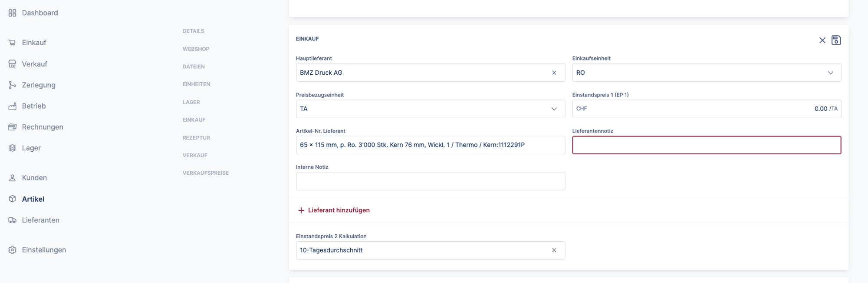
Task: Click the Einkauf shopping cart icon
Action: (12, 43)
